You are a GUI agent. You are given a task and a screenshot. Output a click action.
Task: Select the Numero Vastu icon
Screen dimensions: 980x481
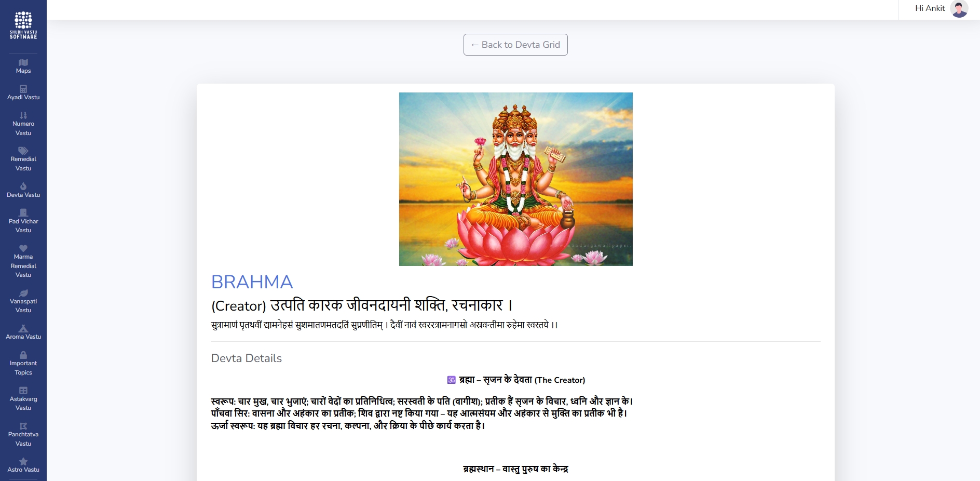pos(23,115)
